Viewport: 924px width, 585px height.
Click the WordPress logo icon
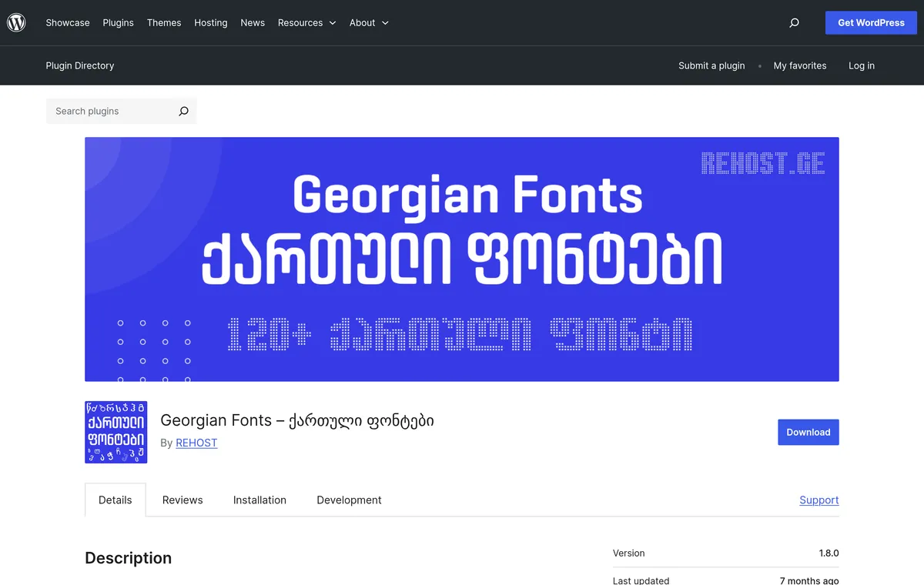[16, 22]
